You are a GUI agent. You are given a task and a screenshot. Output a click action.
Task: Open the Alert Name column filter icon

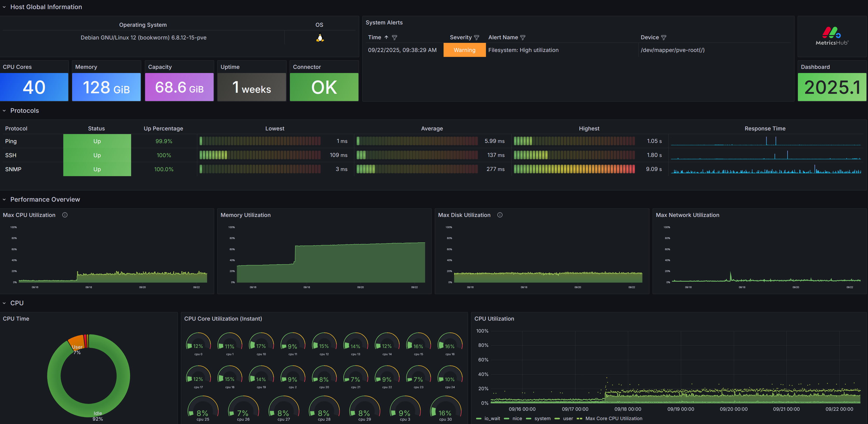(523, 37)
